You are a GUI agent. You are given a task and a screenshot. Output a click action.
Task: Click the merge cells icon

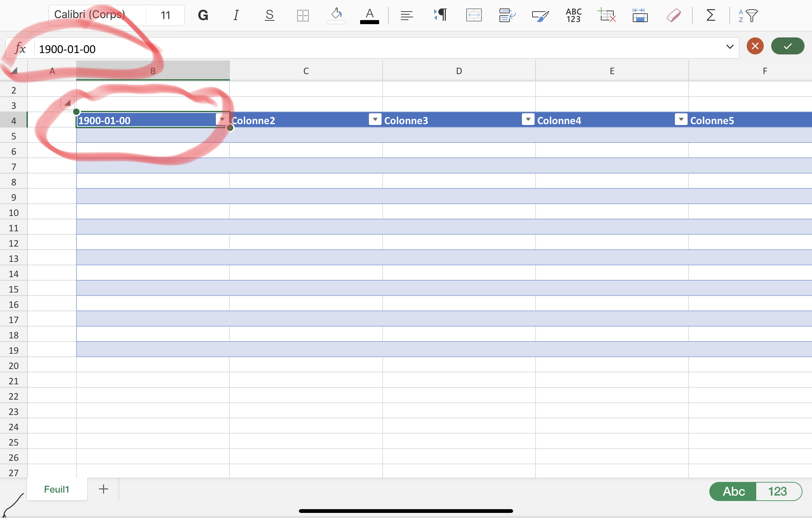click(474, 15)
